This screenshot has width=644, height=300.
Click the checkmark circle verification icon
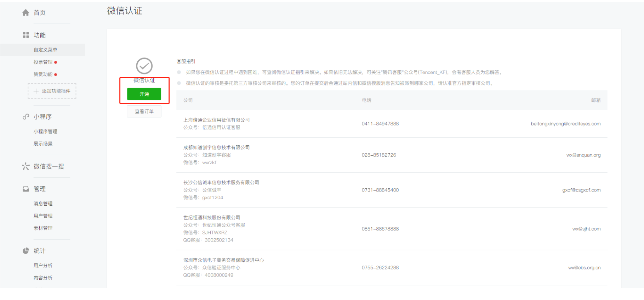[x=144, y=66]
